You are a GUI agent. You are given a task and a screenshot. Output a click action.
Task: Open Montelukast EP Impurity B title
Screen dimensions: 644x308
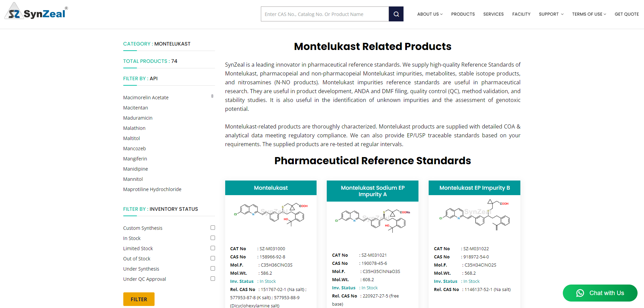click(475, 188)
